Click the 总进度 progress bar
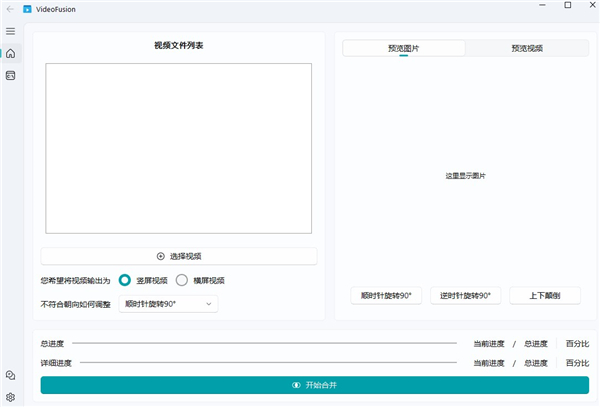600x407 pixels. (264, 343)
